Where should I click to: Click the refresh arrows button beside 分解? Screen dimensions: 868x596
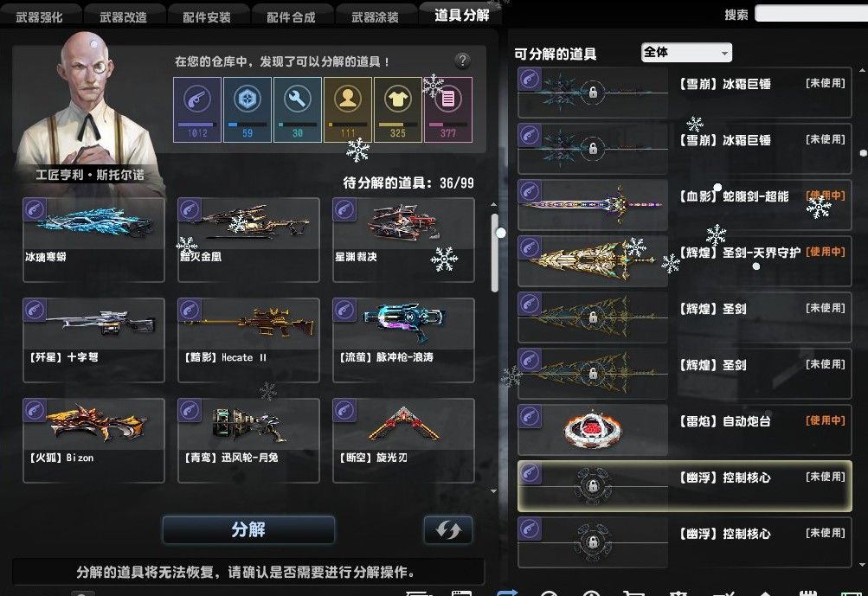coord(447,529)
